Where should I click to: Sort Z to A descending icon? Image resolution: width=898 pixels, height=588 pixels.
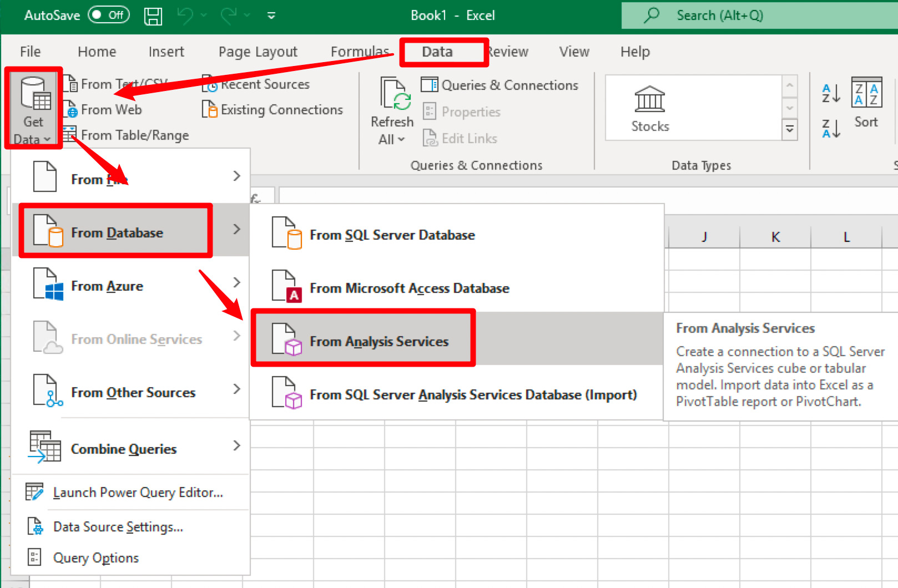(x=831, y=128)
